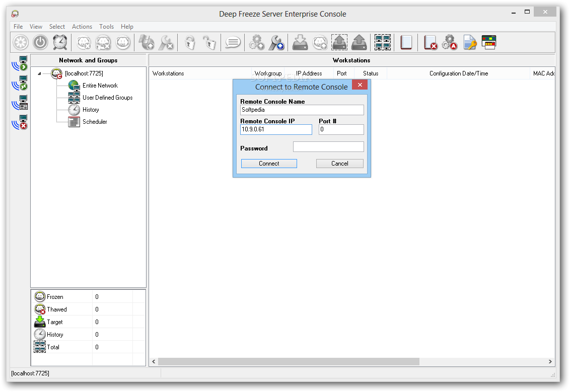
Task: Click the Windows flag update icon
Action: click(x=147, y=42)
